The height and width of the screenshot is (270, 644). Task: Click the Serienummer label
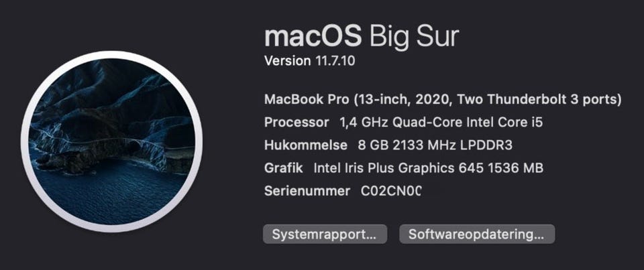tap(307, 191)
